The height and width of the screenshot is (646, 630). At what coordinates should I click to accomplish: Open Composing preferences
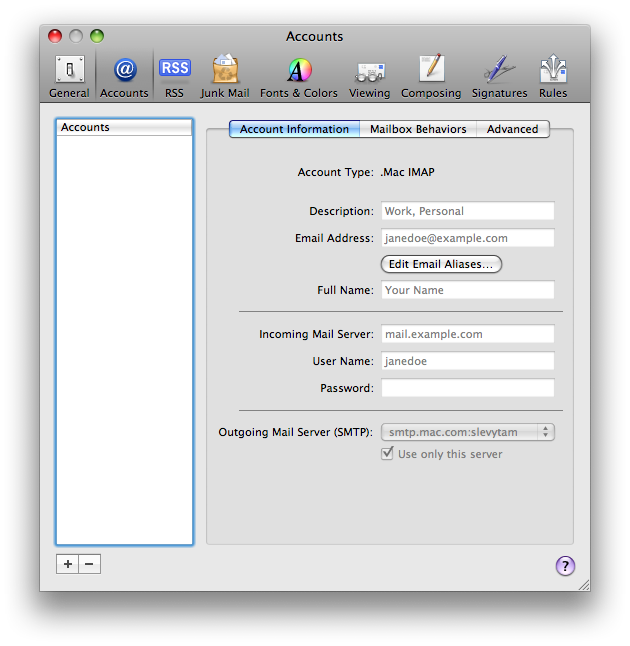click(x=431, y=76)
